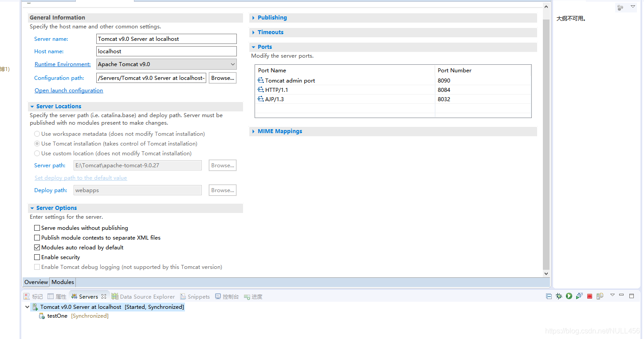Click the green Start the server icon

[569, 296]
